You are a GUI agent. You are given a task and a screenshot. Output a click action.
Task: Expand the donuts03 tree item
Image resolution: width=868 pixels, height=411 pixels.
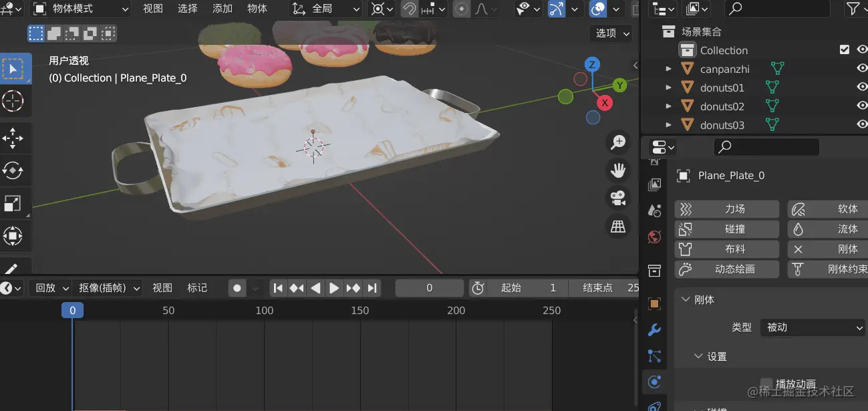pyautogui.click(x=668, y=125)
